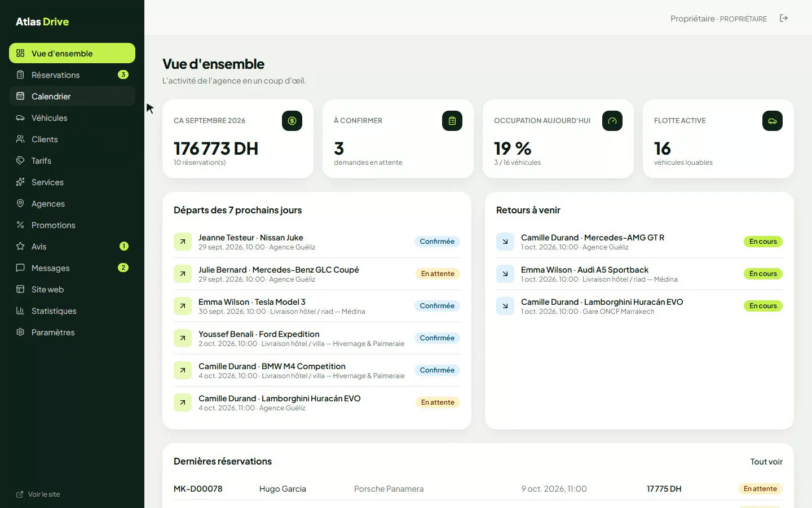This screenshot has height=508, width=812.
Task: Click the return arrow for Camille Durand's Huracán
Action: pos(505,306)
